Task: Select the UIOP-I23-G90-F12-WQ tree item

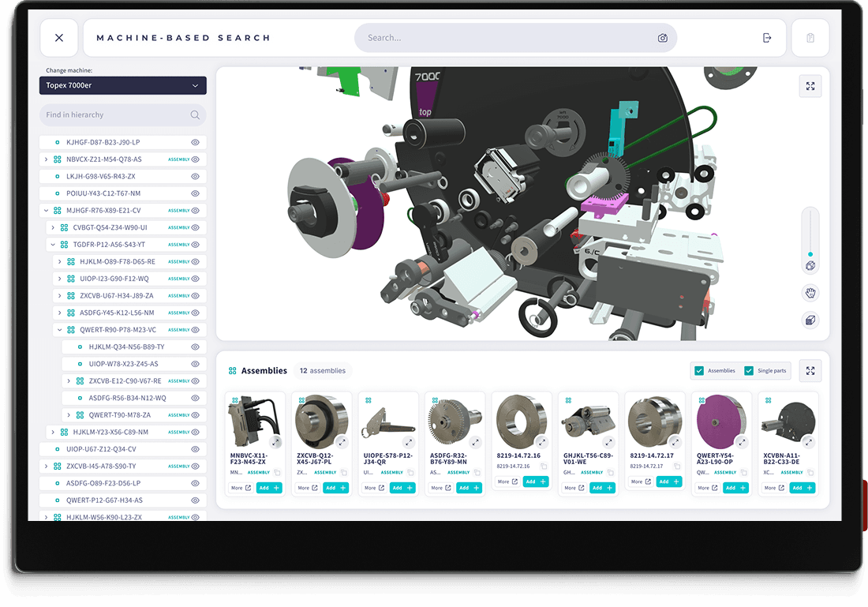Action: coord(129,279)
